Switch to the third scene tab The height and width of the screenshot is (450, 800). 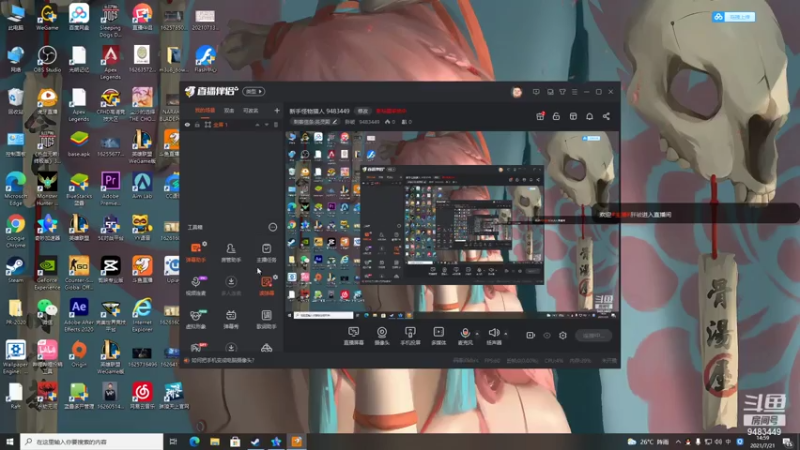click(251, 110)
